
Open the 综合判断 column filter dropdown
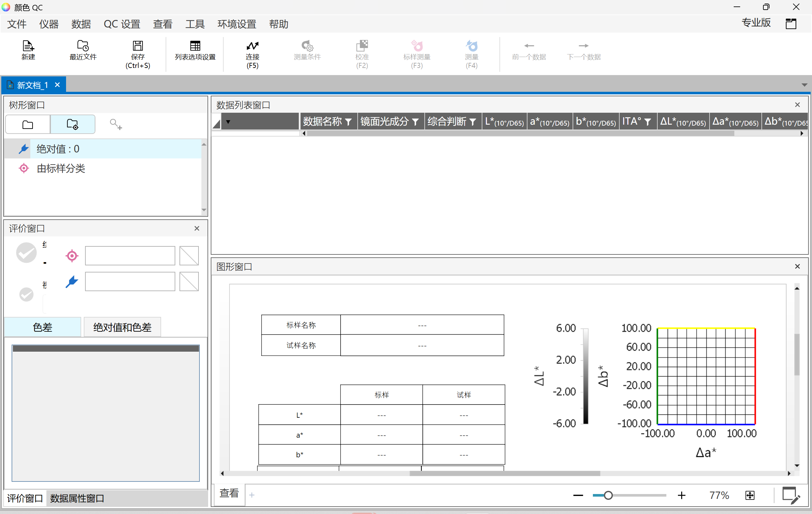(x=473, y=122)
